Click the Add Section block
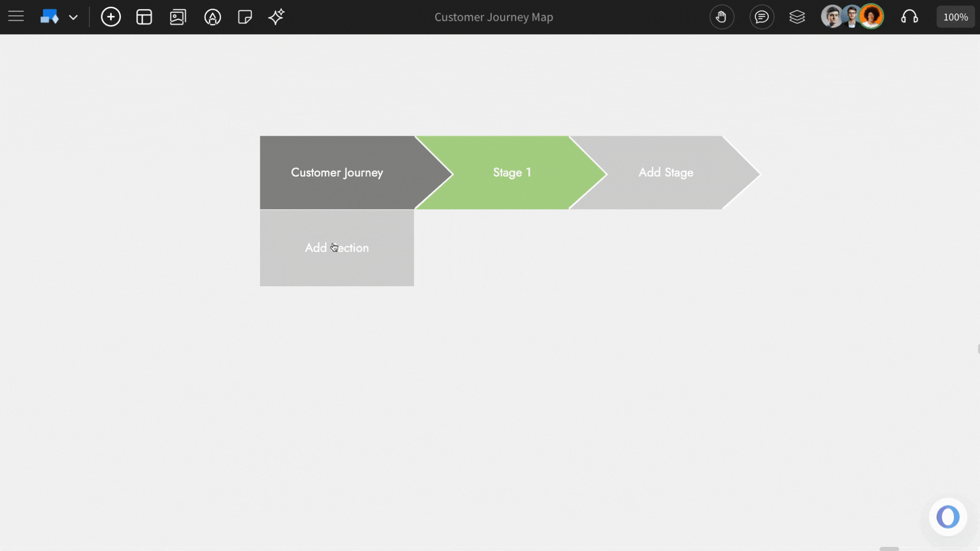Image resolution: width=980 pixels, height=551 pixels. coord(337,248)
